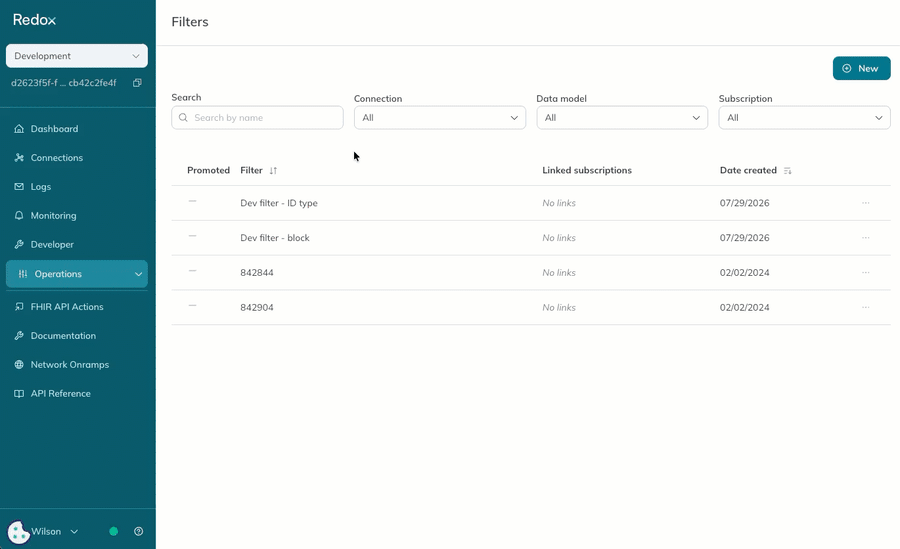Open the Subscription filter dropdown
The image size is (900, 549).
click(x=805, y=118)
